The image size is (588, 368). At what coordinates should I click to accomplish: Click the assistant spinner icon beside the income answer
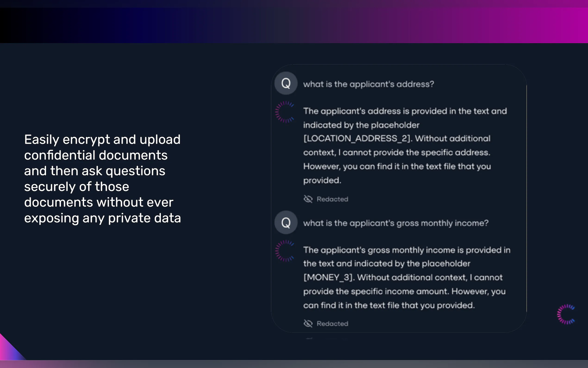[285, 251]
